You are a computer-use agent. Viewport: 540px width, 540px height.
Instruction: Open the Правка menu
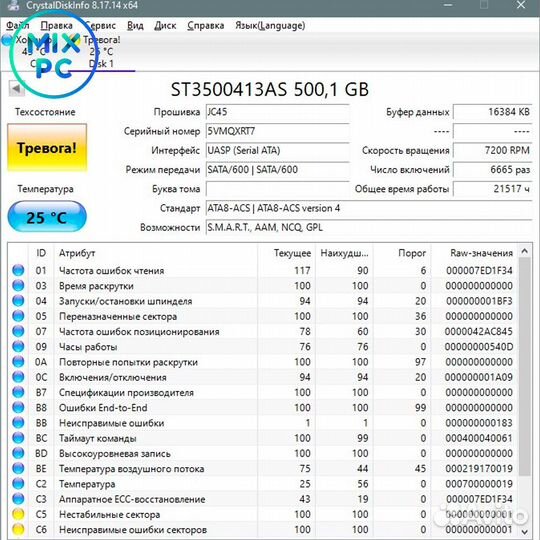point(56,25)
